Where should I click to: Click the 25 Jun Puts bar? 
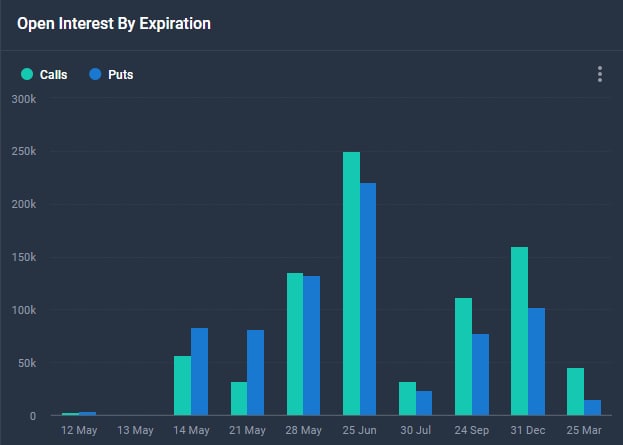point(368,299)
